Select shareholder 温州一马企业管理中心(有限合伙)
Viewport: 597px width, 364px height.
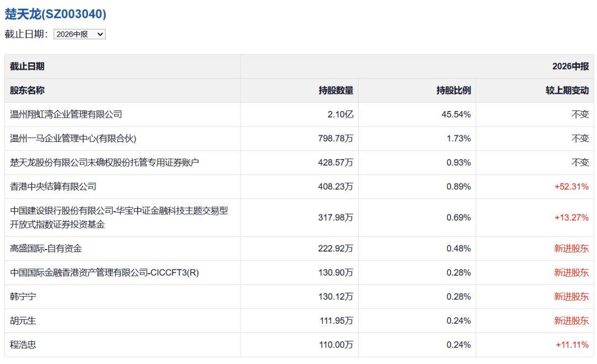tap(73, 139)
